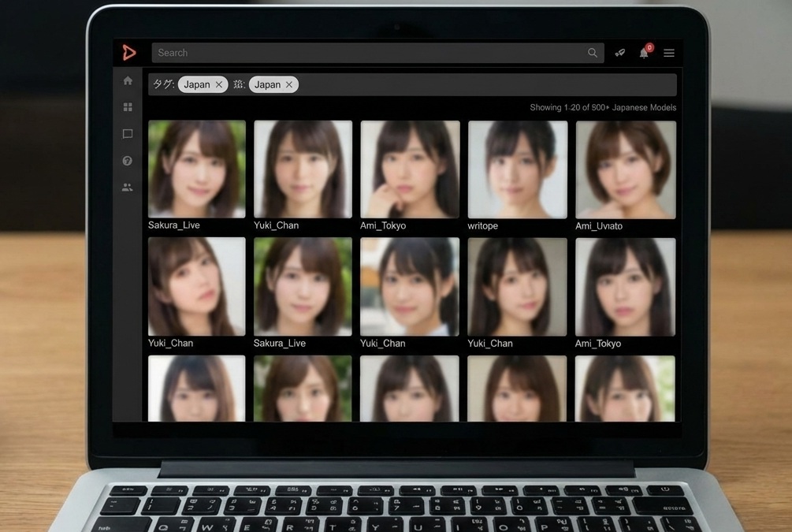This screenshot has height=532, width=792.
Task: Open the writope profile thumbnail
Action: [517, 169]
